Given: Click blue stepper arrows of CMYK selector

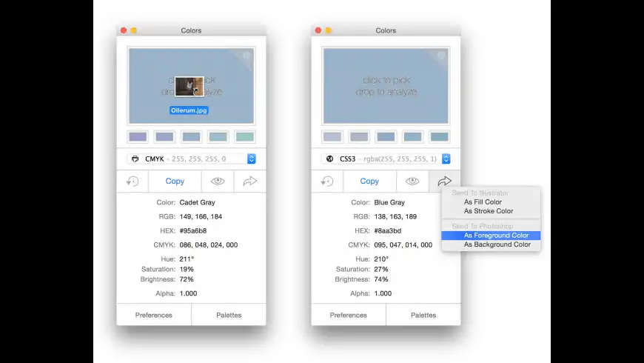Looking at the screenshot, I should coord(252,159).
